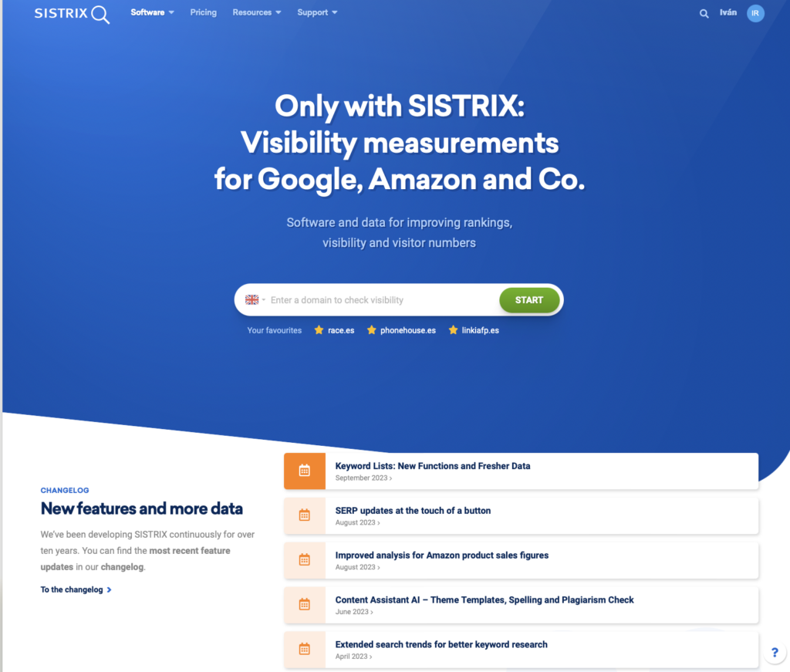The width and height of the screenshot is (790, 672).
Task: Open the IR user avatar
Action: 755,13
